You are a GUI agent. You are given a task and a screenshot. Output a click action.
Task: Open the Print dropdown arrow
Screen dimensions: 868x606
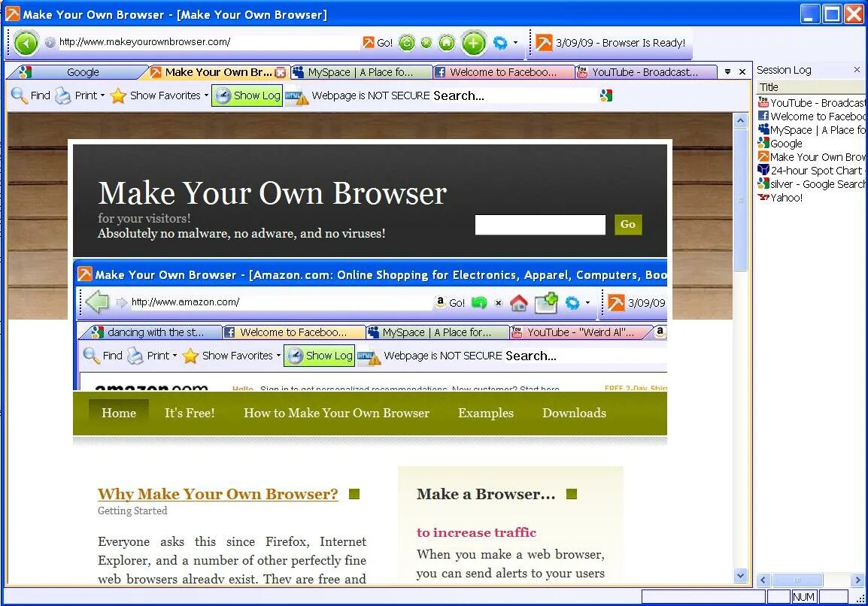(x=102, y=95)
